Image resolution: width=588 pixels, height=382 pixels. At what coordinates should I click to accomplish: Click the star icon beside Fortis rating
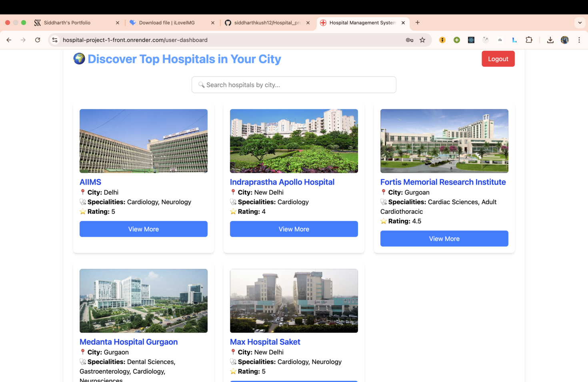[x=384, y=221]
